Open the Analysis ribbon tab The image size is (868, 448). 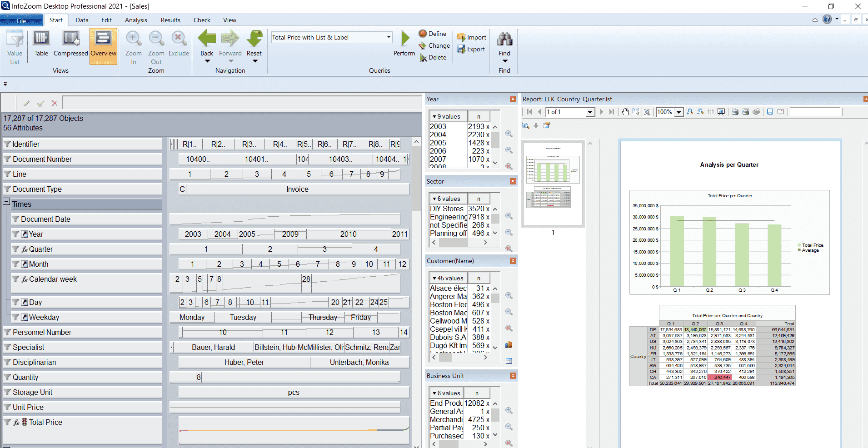136,20
